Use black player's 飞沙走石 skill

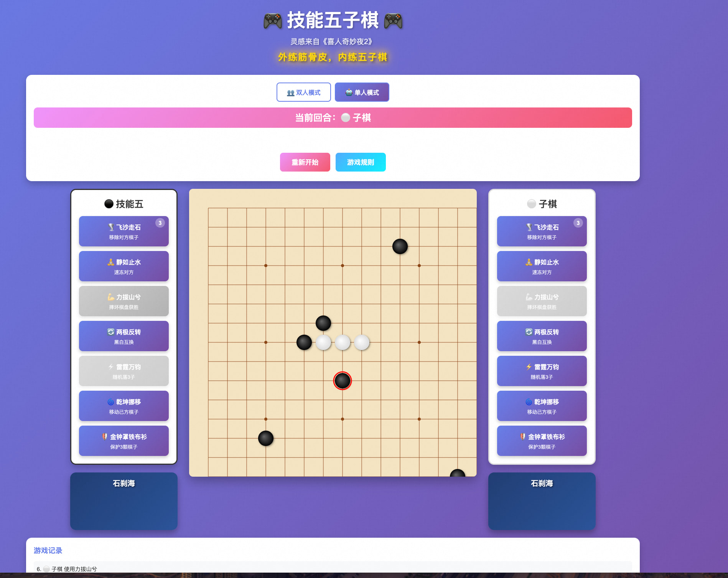(x=124, y=231)
